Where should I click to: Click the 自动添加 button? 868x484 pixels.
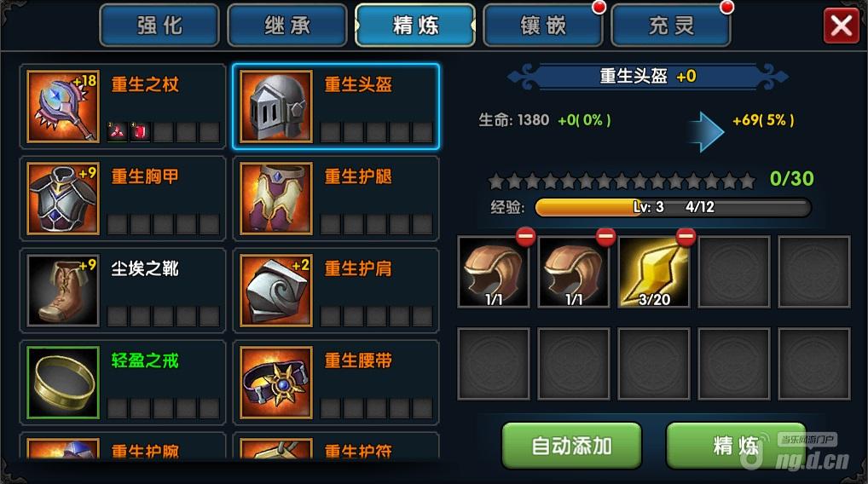click(x=571, y=446)
